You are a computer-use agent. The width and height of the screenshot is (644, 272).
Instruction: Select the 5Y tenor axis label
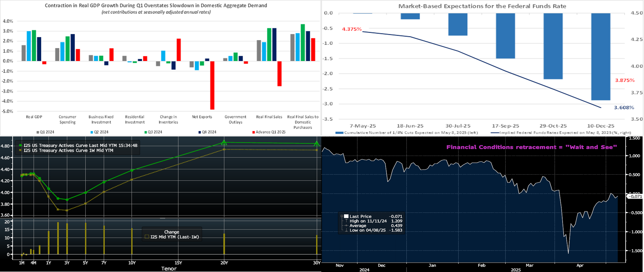click(85, 263)
